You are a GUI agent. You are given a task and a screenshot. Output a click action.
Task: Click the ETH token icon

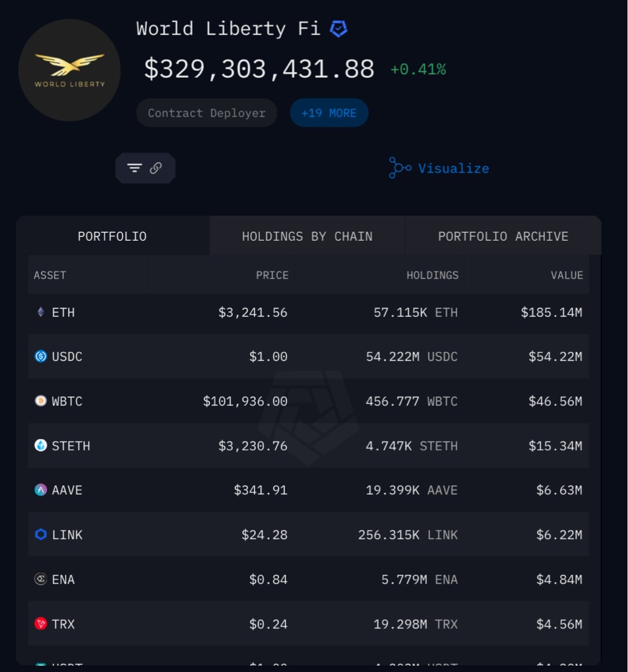(x=41, y=312)
